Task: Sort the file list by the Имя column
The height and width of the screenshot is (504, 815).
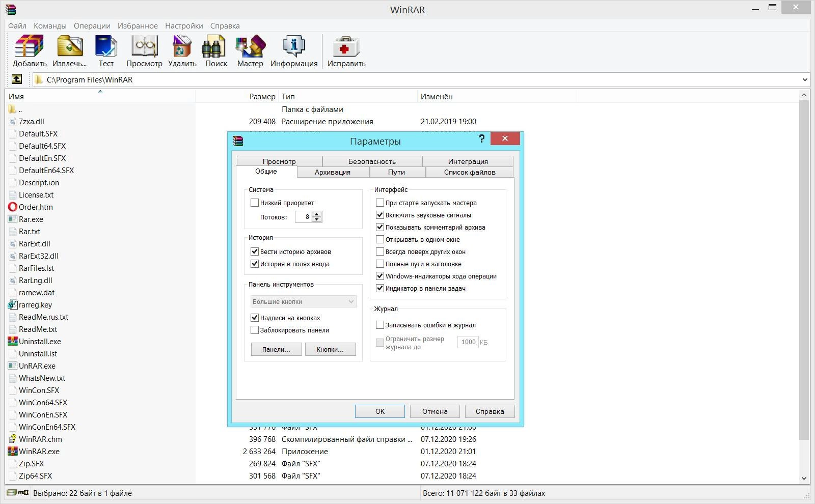Action: [100, 96]
